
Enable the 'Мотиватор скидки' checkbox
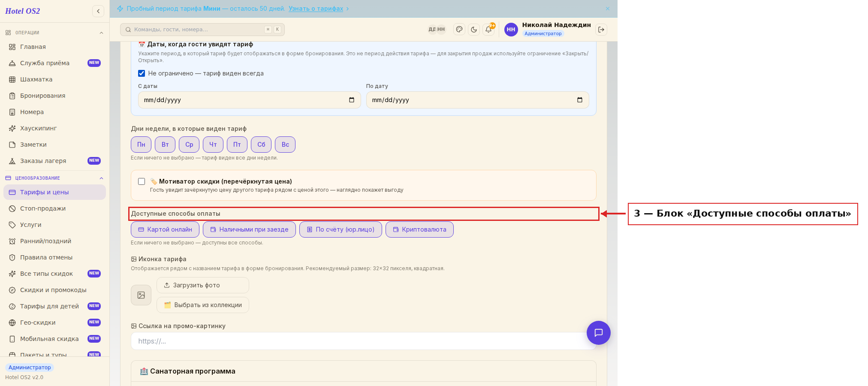pyautogui.click(x=142, y=181)
